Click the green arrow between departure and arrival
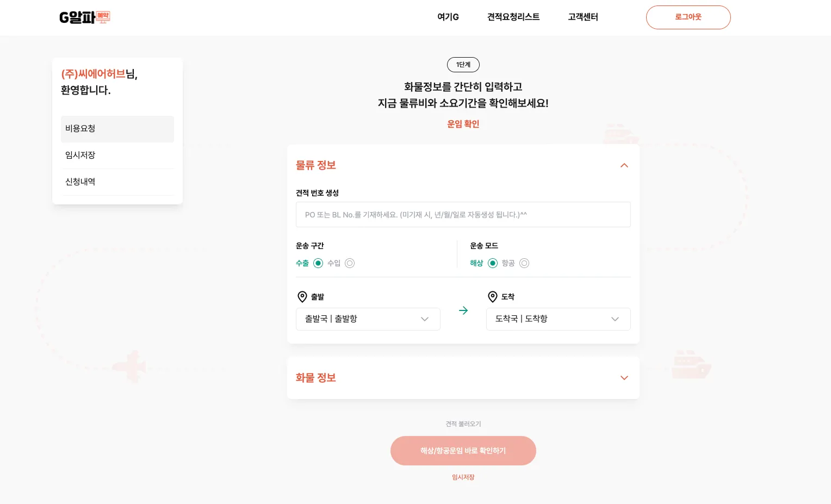 click(463, 310)
